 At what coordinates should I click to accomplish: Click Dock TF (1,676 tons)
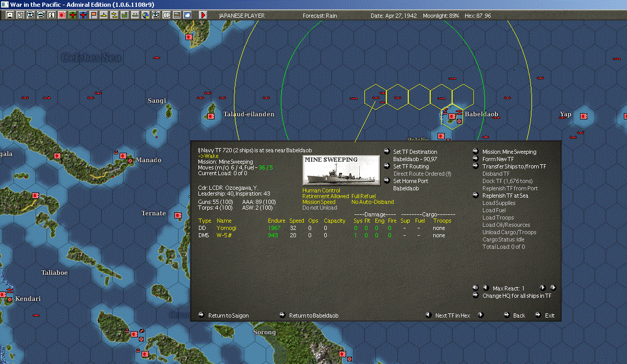coord(507,181)
